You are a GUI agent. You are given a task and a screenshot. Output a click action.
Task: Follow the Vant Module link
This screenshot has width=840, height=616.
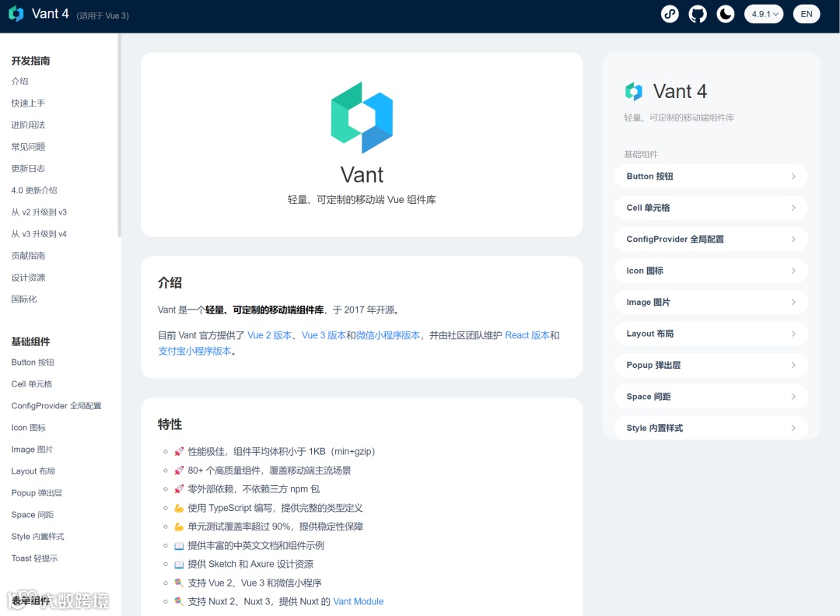point(359,601)
